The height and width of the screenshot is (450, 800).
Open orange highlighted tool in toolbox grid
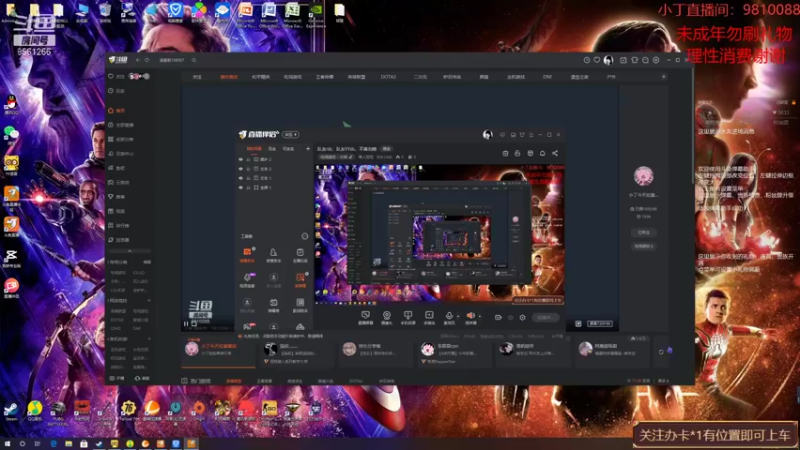tap(247, 254)
